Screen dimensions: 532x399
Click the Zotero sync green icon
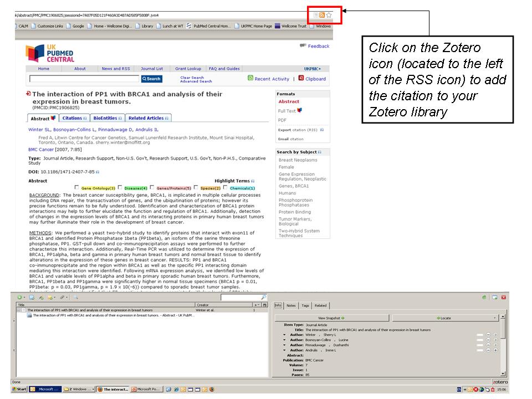pyautogui.click(x=484, y=298)
